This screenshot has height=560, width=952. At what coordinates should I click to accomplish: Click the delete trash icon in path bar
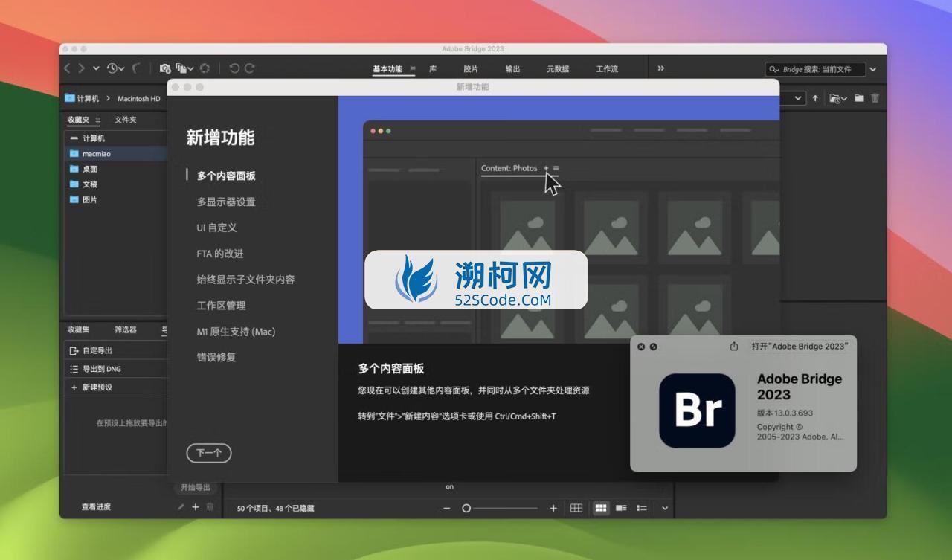pyautogui.click(x=875, y=98)
